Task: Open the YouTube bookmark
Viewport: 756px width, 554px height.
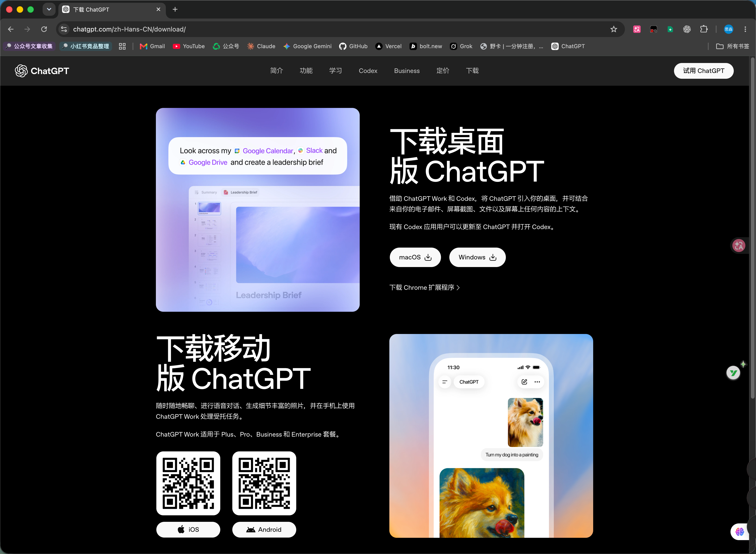Action: coord(189,46)
